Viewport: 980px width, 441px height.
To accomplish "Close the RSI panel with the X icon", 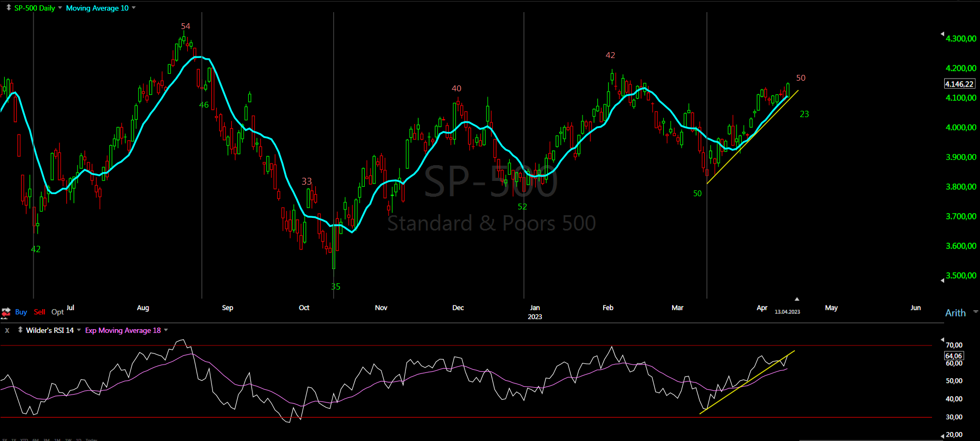I will (x=7, y=330).
